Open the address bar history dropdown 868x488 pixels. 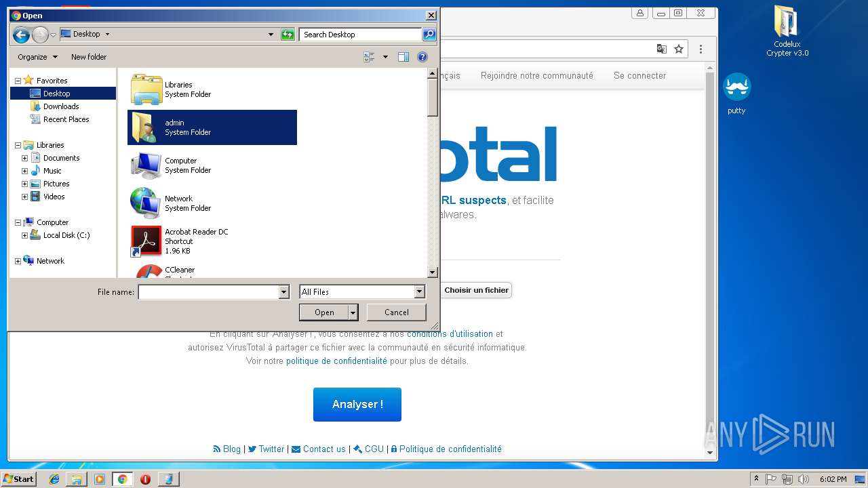point(271,35)
